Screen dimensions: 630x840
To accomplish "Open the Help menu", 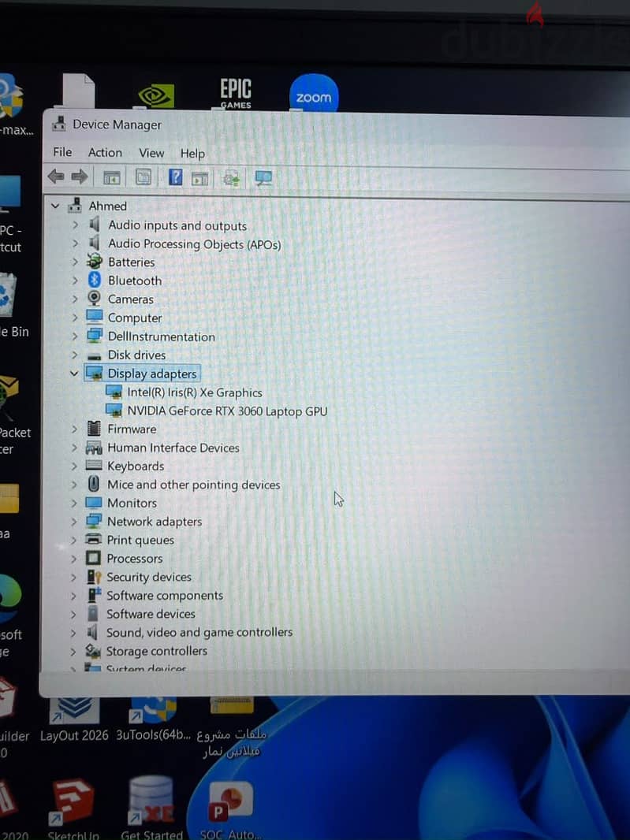I will 192,154.
